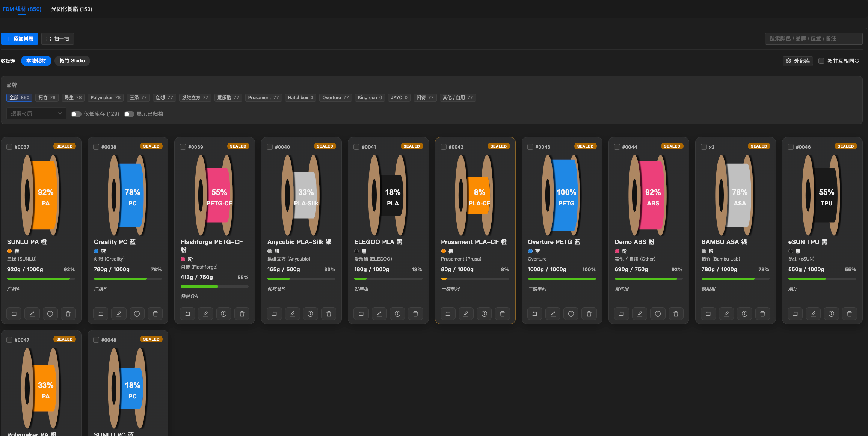Choose the 拓竹 Studio data source
Screen dimensions: 868x436
[72, 61]
